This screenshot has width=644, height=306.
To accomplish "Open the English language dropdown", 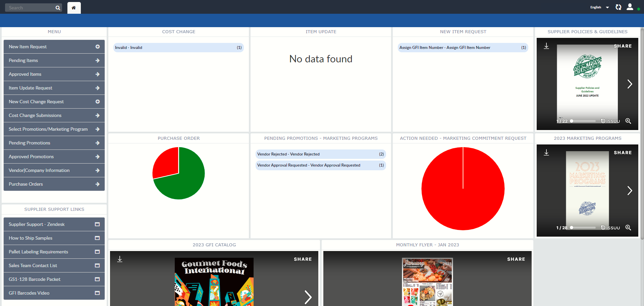I will tap(599, 7).
